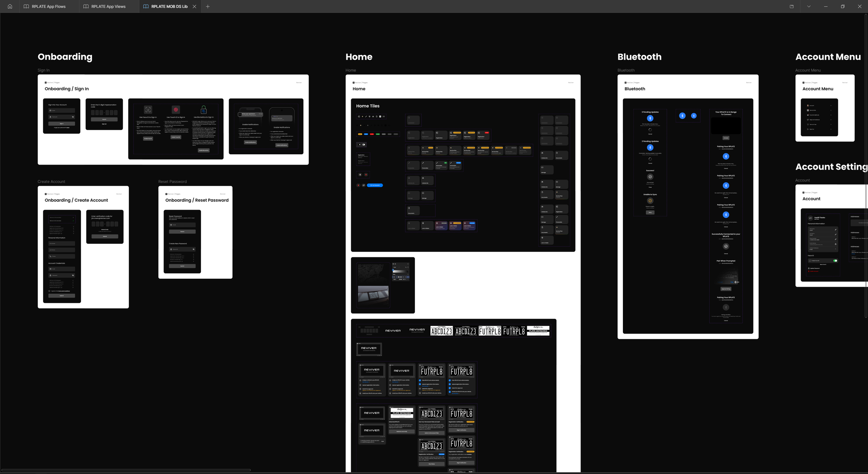This screenshot has width=868, height=474.
Task: Click the red Touch ID fingerprint icon
Action: [x=176, y=110]
